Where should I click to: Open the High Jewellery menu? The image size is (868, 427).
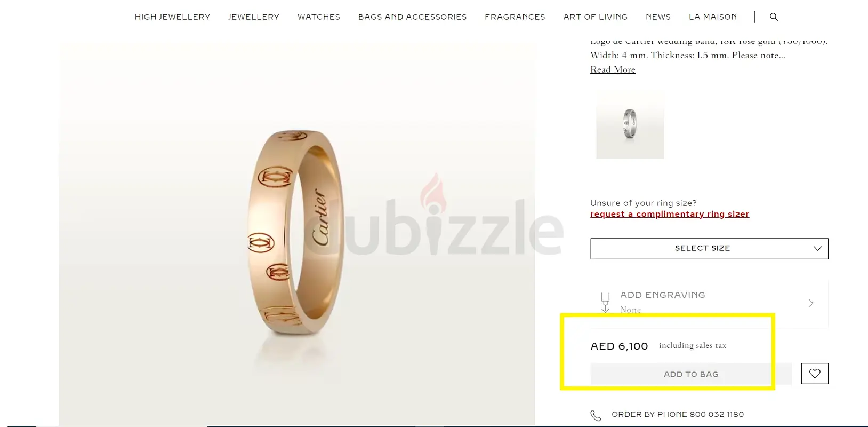(x=172, y=17)
